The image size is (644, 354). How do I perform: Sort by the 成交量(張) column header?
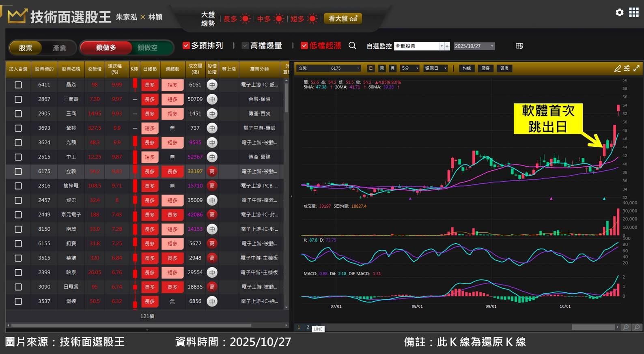pos(195,69)
